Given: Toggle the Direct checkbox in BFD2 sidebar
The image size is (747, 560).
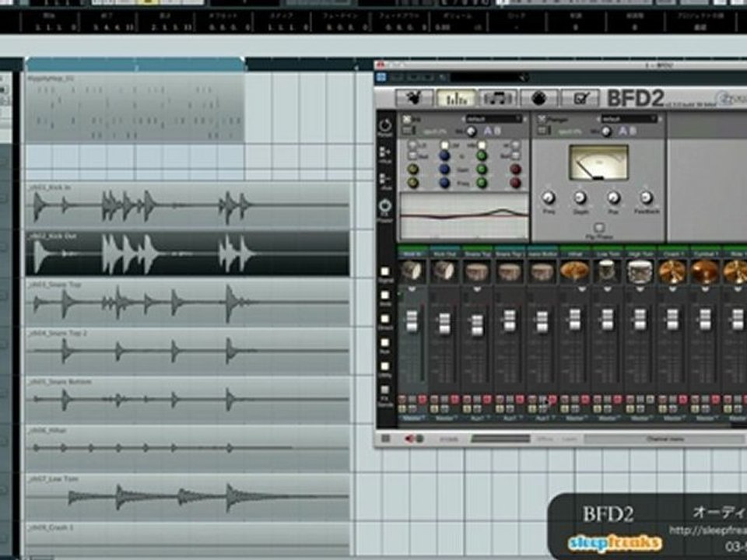Looking at the screenshot, I should coord(385,319).
